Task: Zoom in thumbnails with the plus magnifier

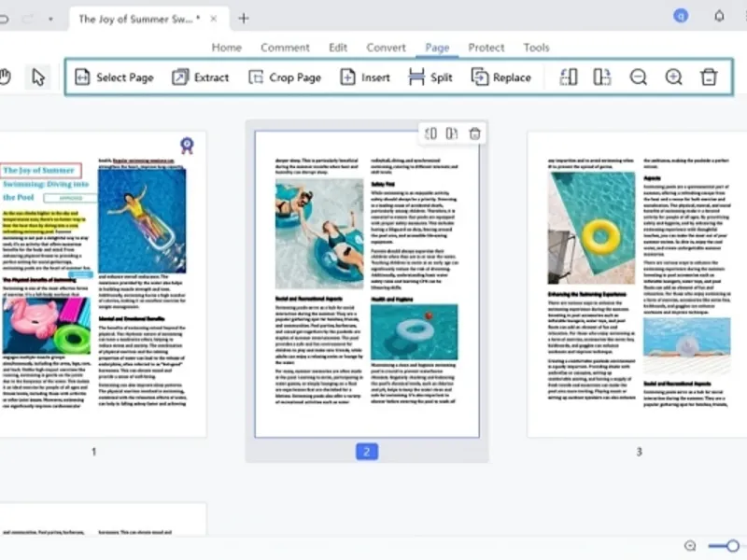Action: click(x=673, y=77)
